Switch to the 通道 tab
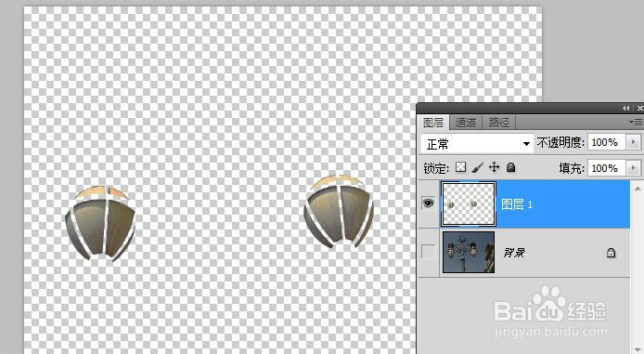The height and width of the screenshot is (354, 644). click(x=465, y=122)
